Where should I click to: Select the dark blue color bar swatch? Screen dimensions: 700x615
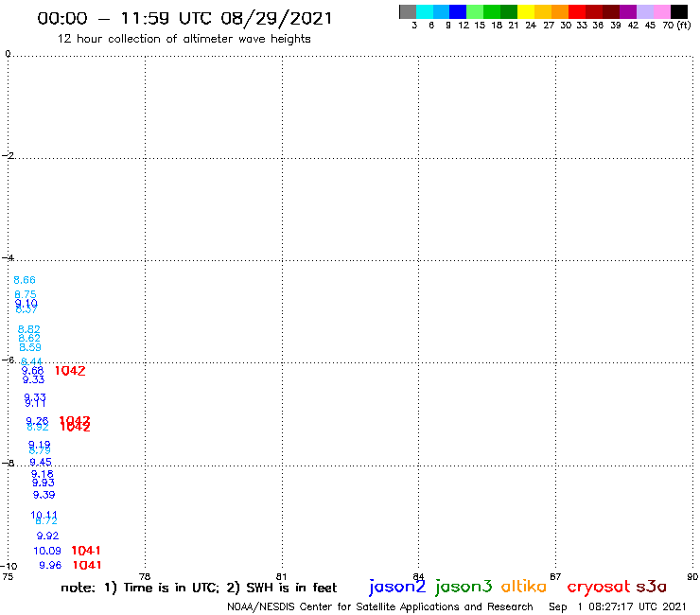[x=459, y=11]
